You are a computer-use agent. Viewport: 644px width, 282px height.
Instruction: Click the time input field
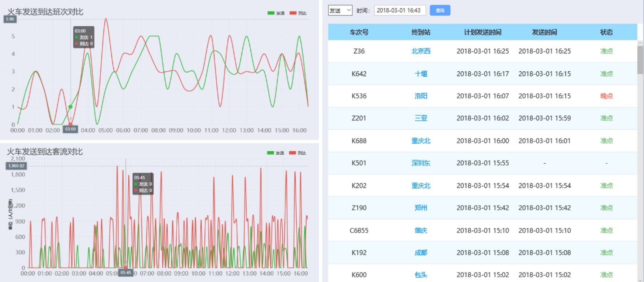pos(400,10)
